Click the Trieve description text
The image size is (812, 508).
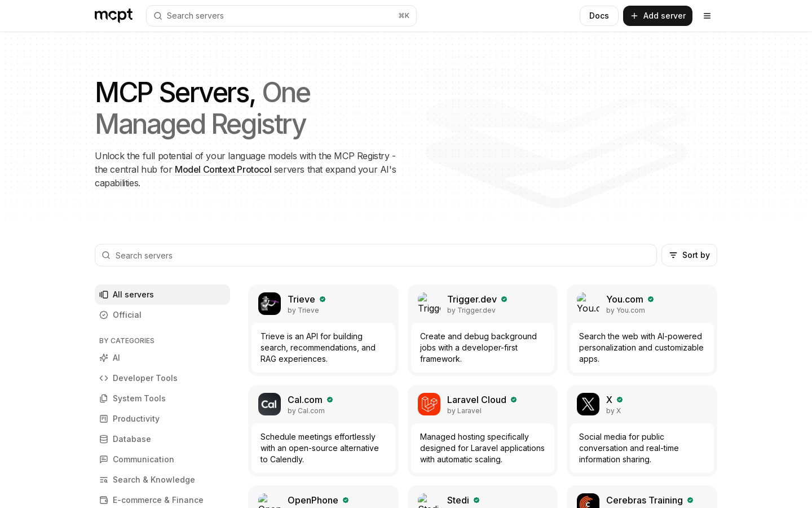click(318, 348)
